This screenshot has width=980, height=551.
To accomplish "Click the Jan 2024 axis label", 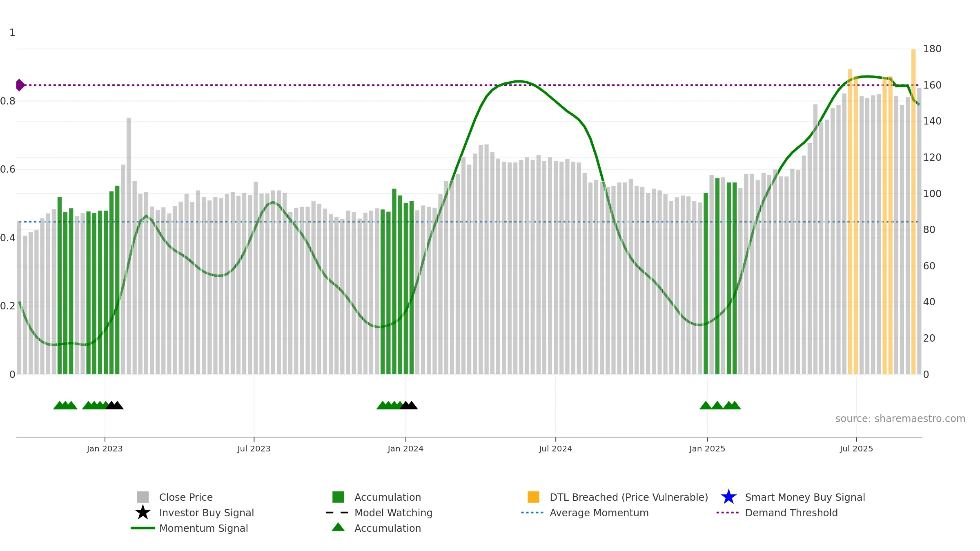I will pos(405,449).
